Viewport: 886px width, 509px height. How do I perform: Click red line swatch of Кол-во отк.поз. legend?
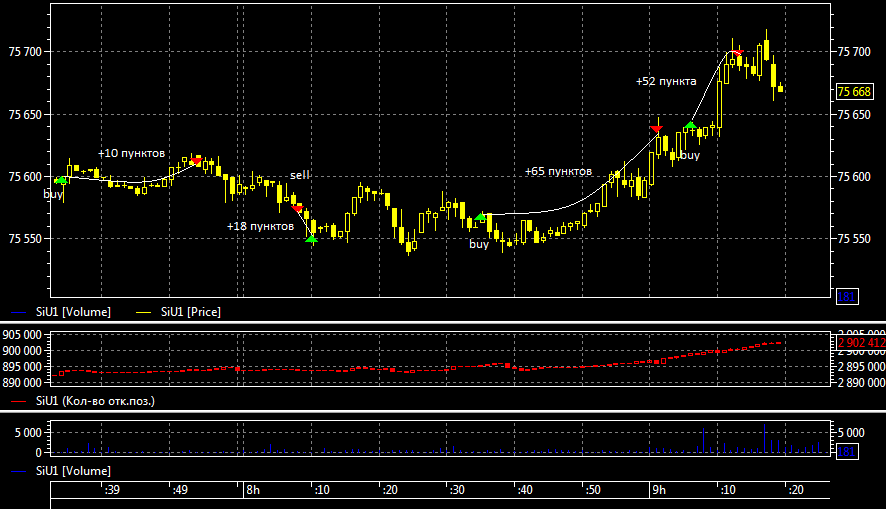pos(19,402)
